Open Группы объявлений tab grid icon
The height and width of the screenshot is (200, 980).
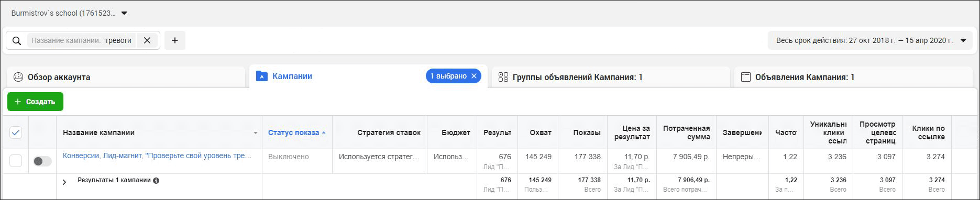[x=503, y=77]
